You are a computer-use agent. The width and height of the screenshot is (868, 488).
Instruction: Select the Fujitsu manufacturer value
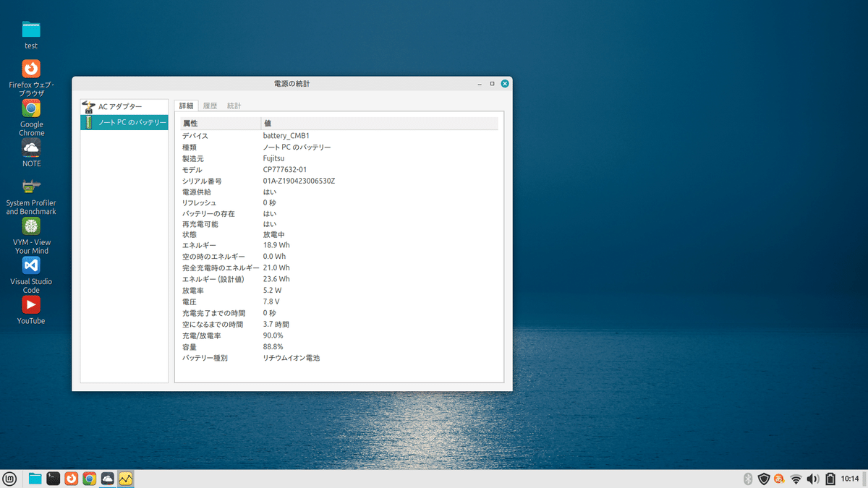tap(275, 158)
